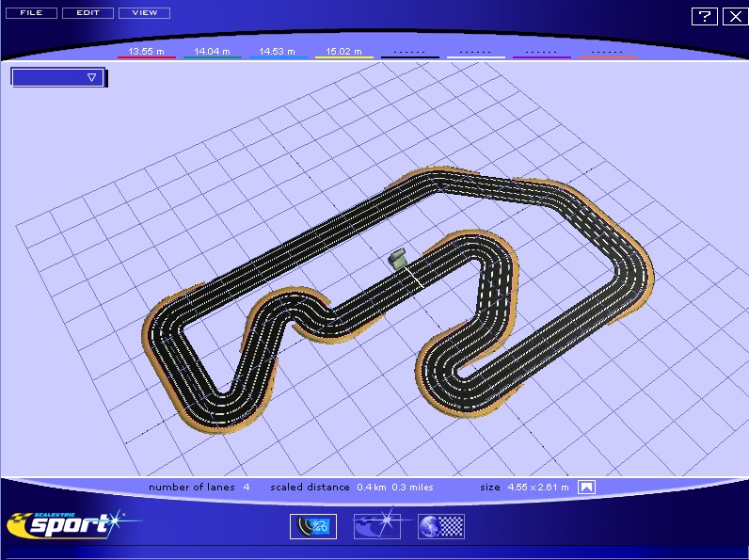Close the track designer window
This screenshot has height=560, width=749.
(x=734, y=16)
